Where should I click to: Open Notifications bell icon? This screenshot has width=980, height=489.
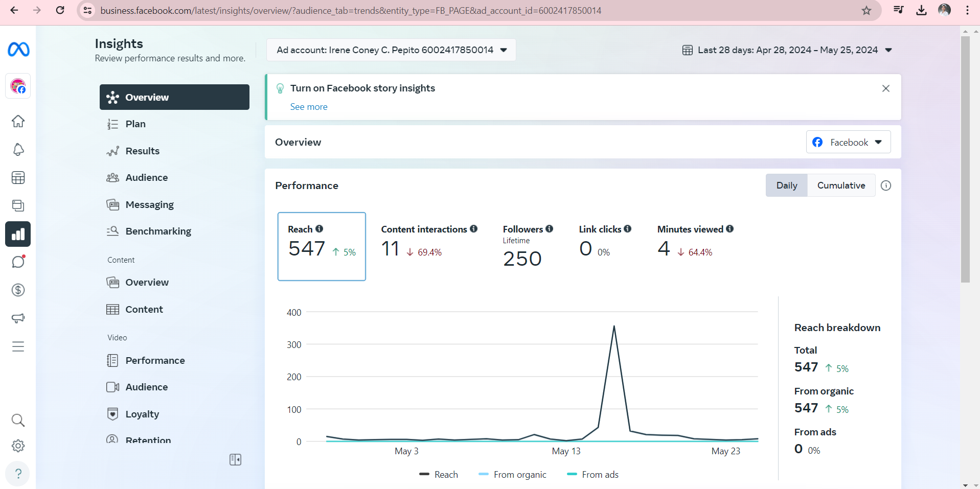(x=18, y=150)
